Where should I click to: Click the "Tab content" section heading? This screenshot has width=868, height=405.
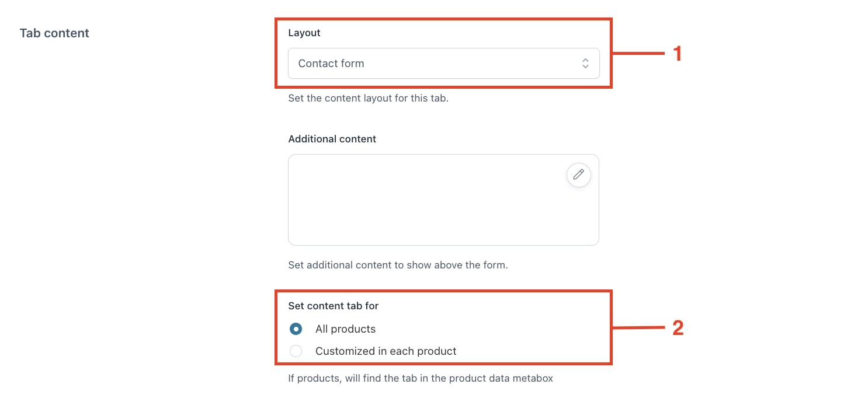(54, 33)
